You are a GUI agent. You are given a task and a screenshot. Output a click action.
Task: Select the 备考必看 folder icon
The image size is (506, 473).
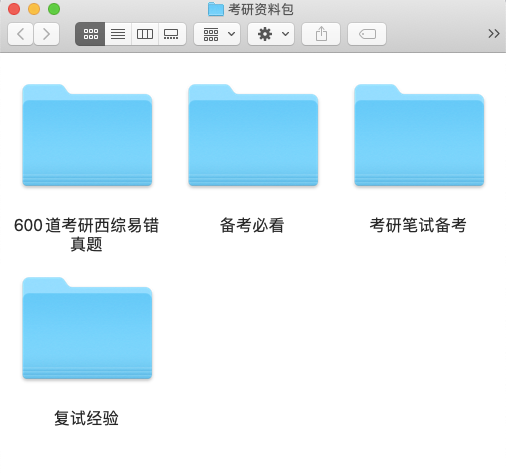click(x=253, y=135)
